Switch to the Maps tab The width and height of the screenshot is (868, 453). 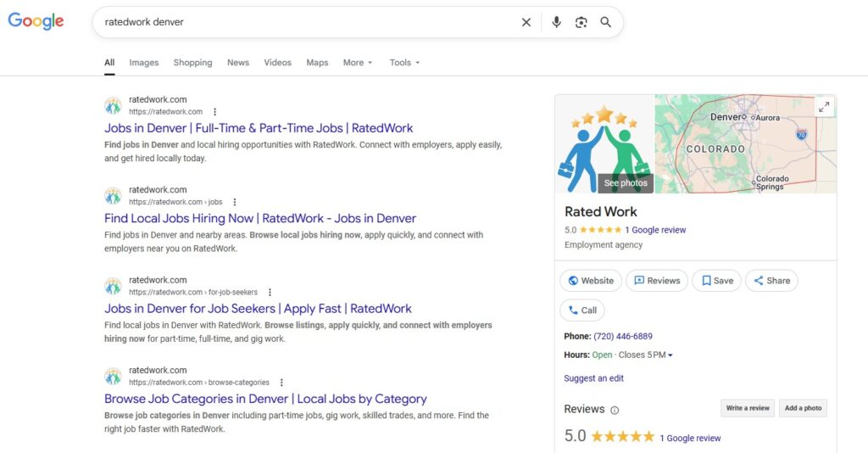coord(317,63)
